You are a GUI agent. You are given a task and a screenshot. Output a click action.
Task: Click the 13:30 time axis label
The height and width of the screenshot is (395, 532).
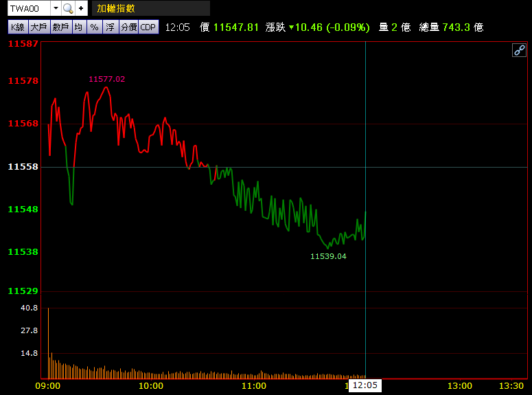click(x=511, y=386)
